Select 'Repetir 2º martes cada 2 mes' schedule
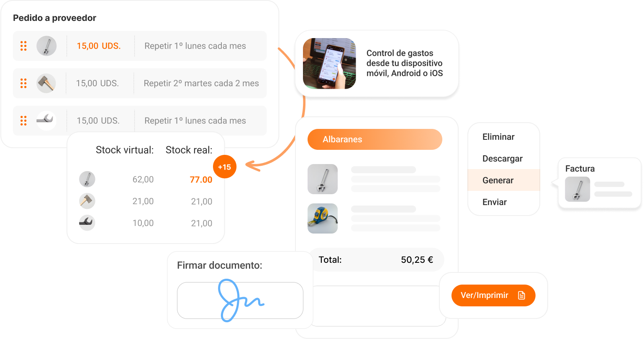This screenshot has height=339, width=644. [201, 83]
